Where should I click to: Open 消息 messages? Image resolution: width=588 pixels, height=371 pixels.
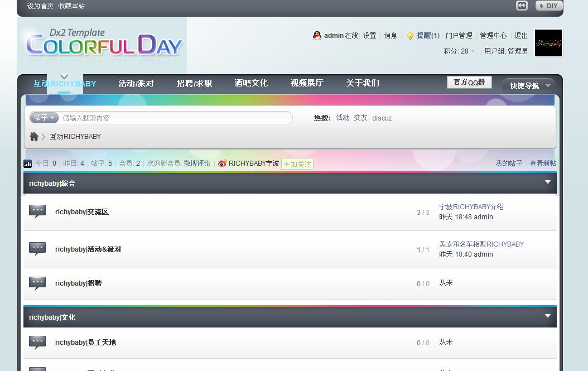[391, 36]
